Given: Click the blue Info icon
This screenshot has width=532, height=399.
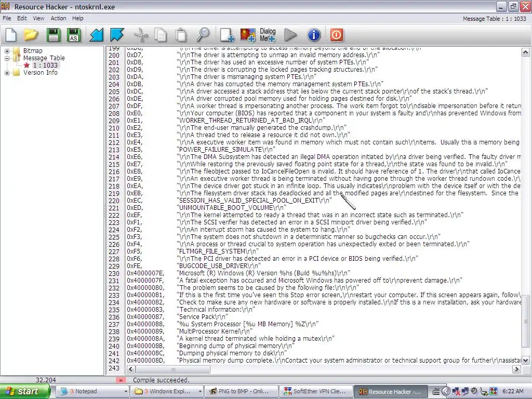Looking at the screenshot, I should (x=314, y=35).
